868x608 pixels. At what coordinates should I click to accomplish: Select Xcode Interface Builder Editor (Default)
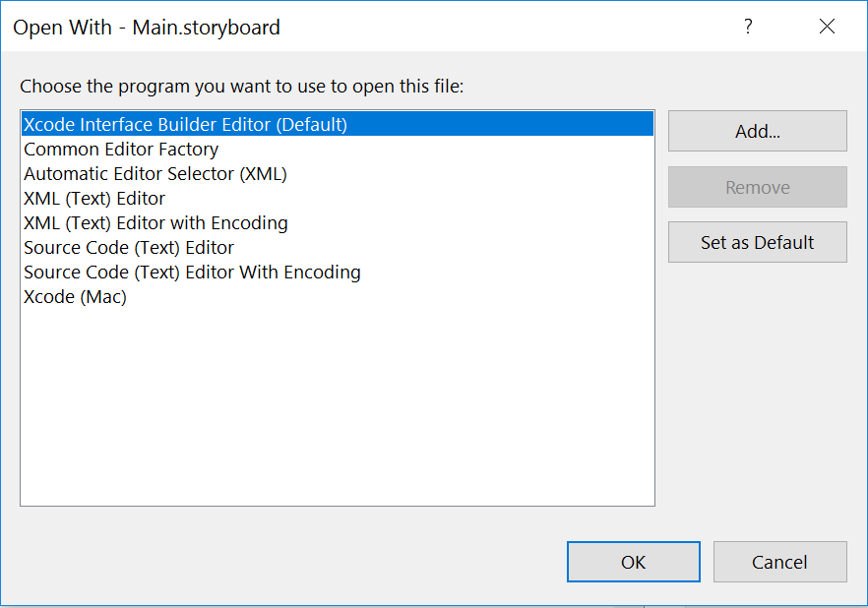tap(177, 124)
